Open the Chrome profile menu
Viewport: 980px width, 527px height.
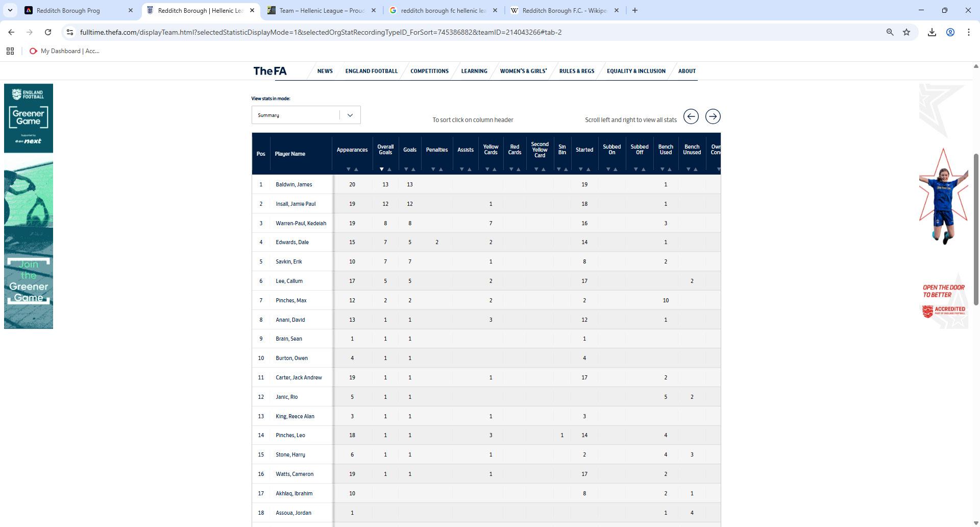pos(950,32)
